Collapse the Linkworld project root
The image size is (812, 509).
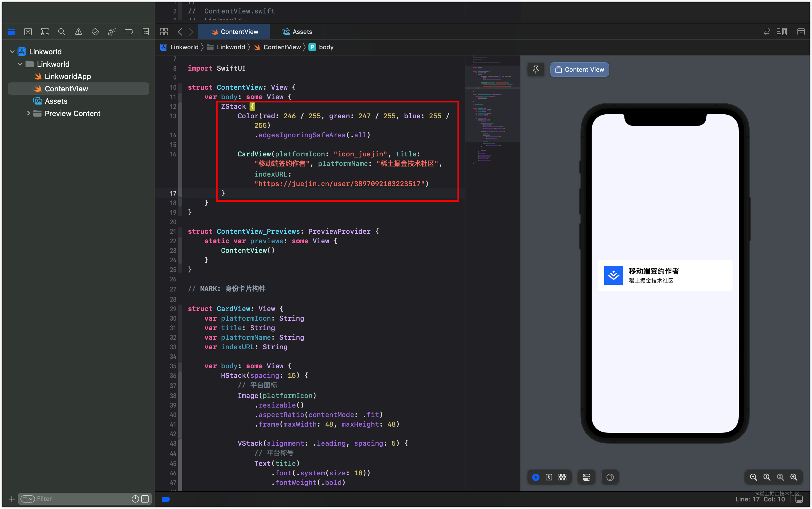(x=12, y=52)
